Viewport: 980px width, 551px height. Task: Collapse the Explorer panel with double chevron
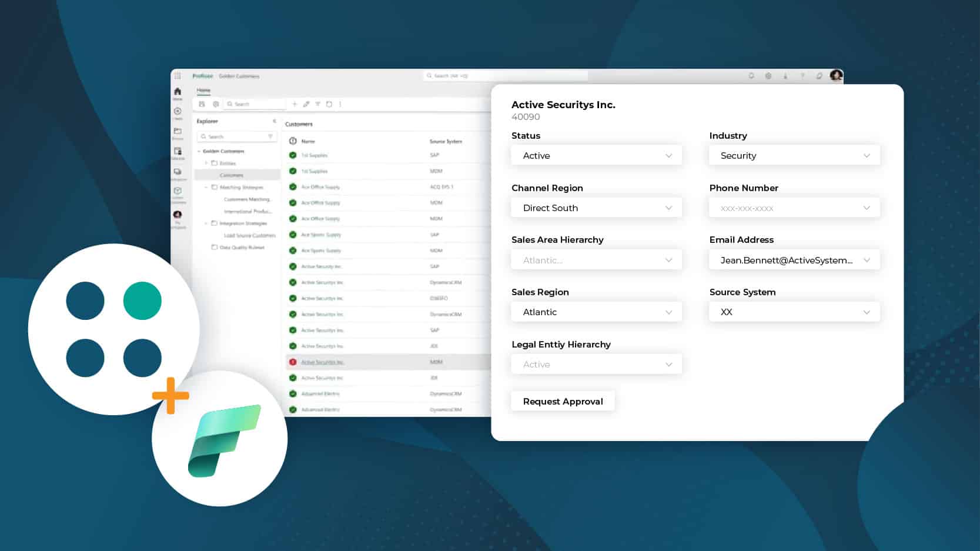coord(274,121)
